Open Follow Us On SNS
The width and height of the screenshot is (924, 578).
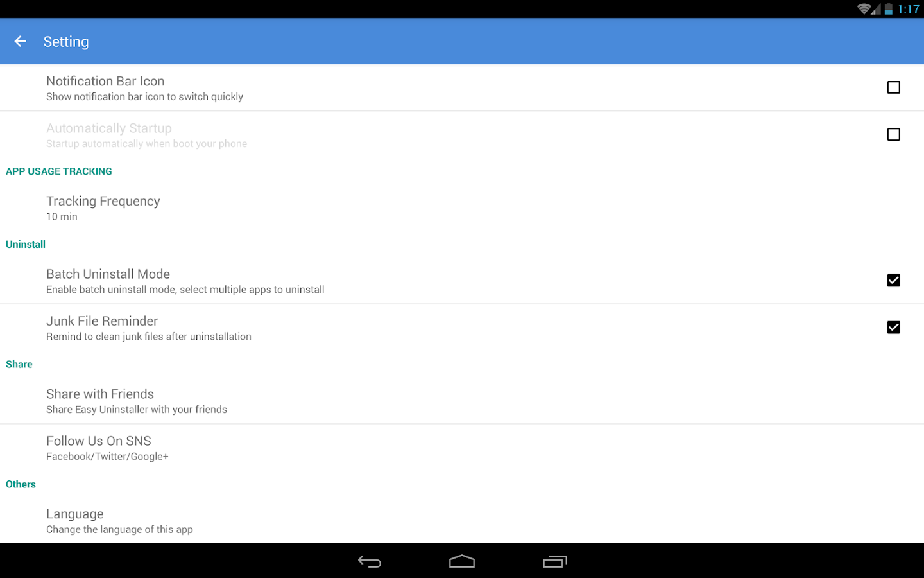click(462, 448)
